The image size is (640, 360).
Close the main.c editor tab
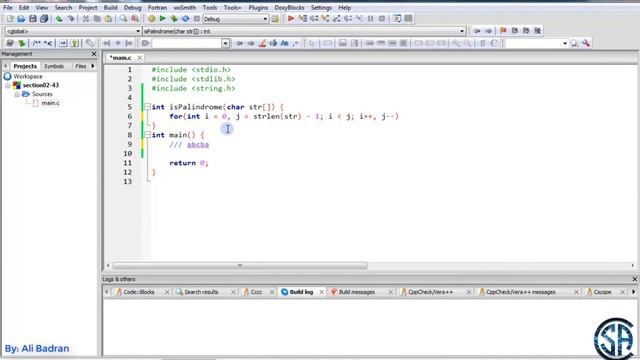140,58
